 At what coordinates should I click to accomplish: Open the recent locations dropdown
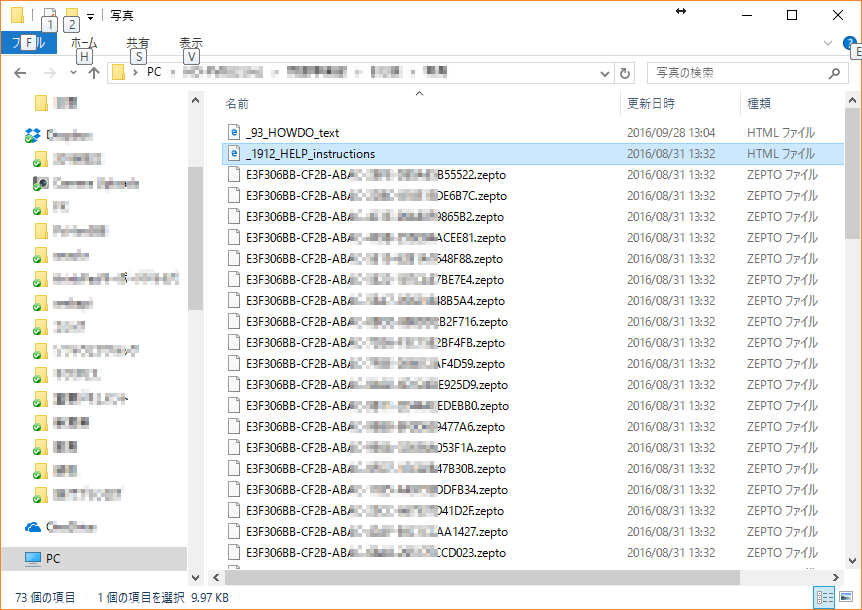[73, 73]
